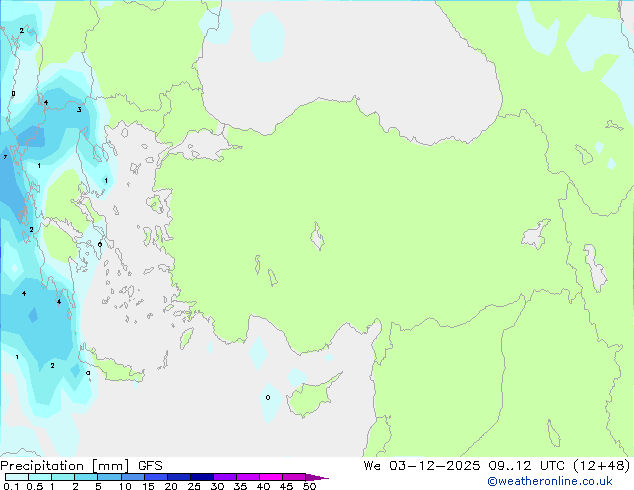Click the '0' value west of Cyprus
634x490 pixels.
(268, 397)
